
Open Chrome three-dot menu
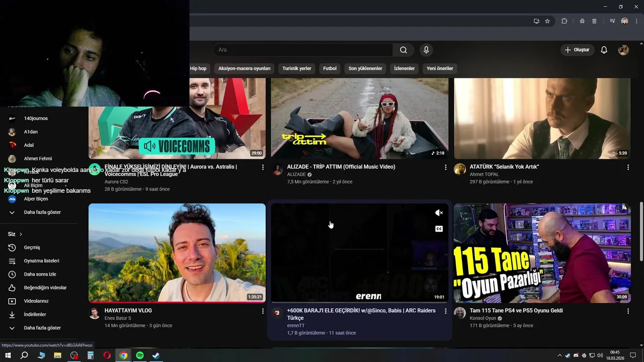click(x=636, y=21)
